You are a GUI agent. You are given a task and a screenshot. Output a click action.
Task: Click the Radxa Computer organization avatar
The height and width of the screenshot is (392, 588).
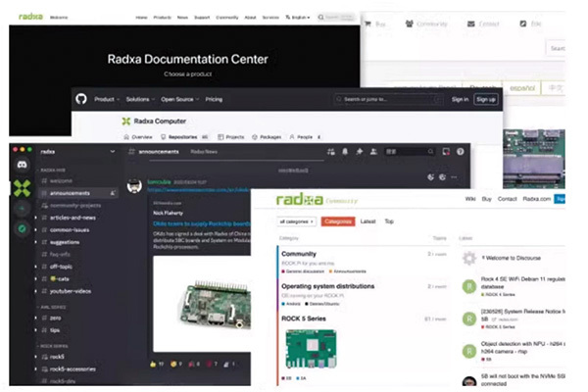pos(125,122)
